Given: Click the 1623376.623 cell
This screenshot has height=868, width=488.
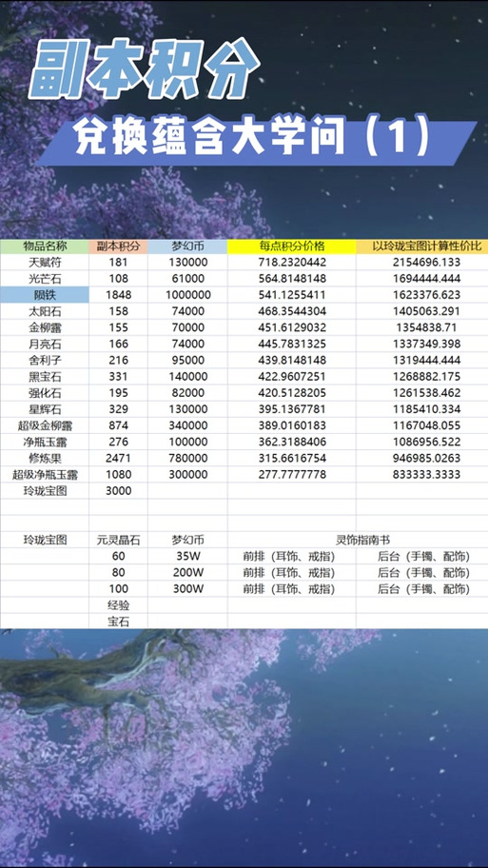Looking at the screenshot, I should tap(421, 294).
